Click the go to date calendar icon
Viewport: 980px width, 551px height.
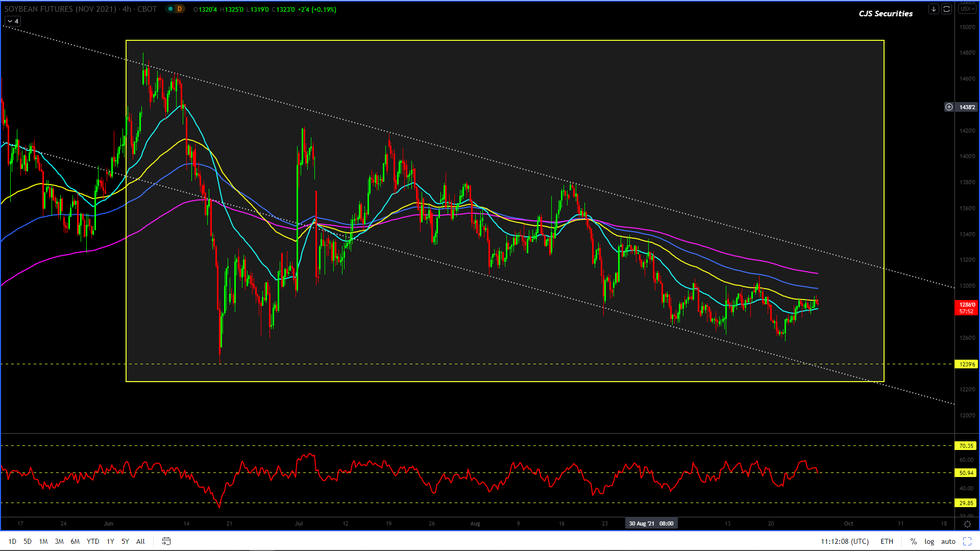[x=166, y=541]
